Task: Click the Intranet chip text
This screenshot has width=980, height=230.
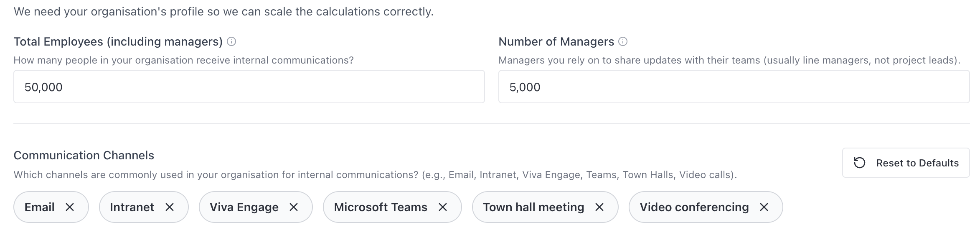Action: 132,207
